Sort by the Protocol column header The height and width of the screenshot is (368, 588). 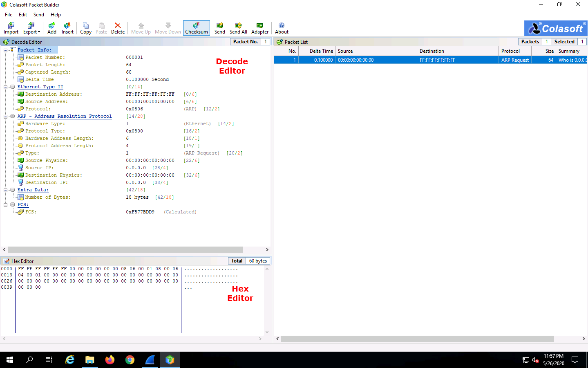[515, 51]
